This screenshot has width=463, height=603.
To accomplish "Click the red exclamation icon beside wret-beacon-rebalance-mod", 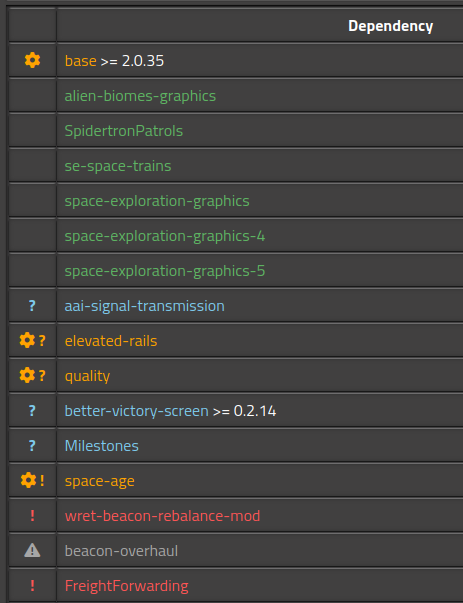I will click(32, 516).
